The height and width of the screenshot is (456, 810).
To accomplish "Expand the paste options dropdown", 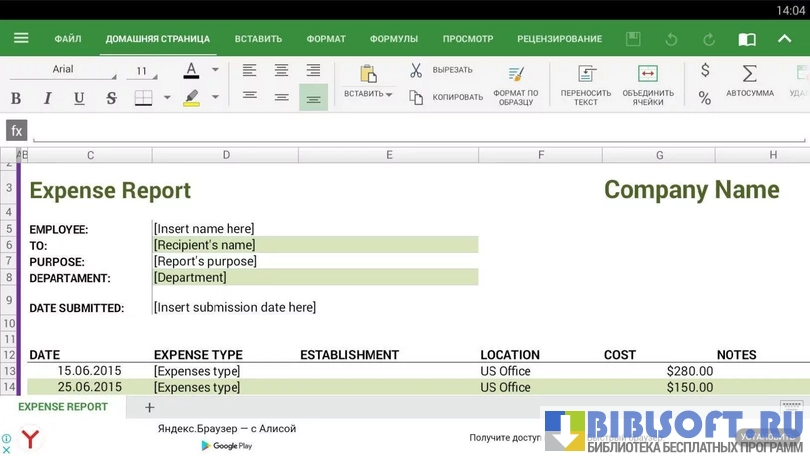I will [388, 94].
